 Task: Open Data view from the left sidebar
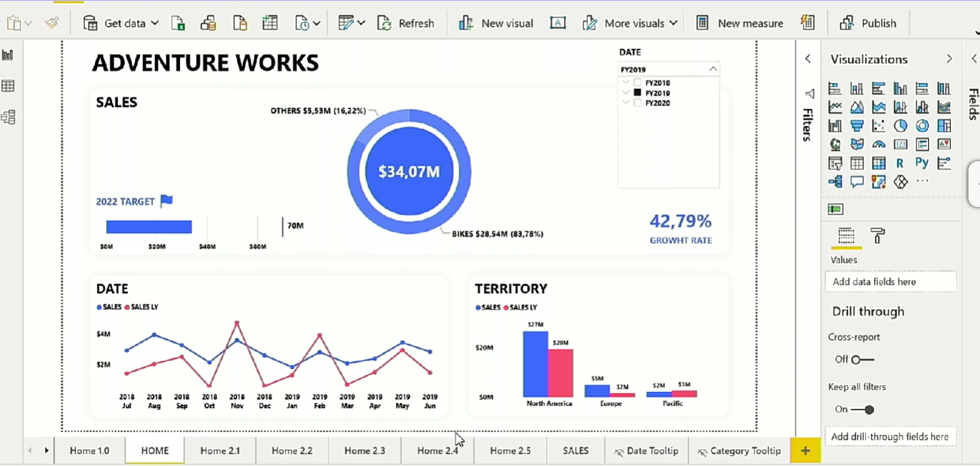(x=8, y=85)
